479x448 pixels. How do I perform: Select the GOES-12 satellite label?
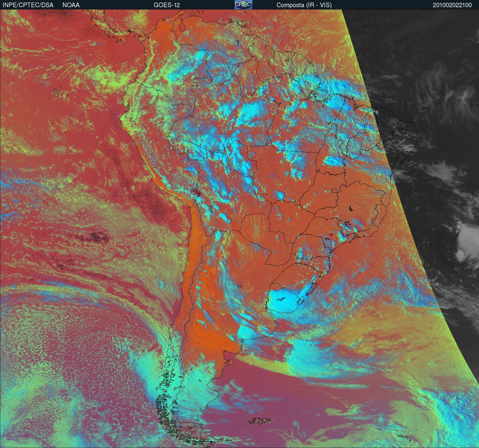pos(167,5)
